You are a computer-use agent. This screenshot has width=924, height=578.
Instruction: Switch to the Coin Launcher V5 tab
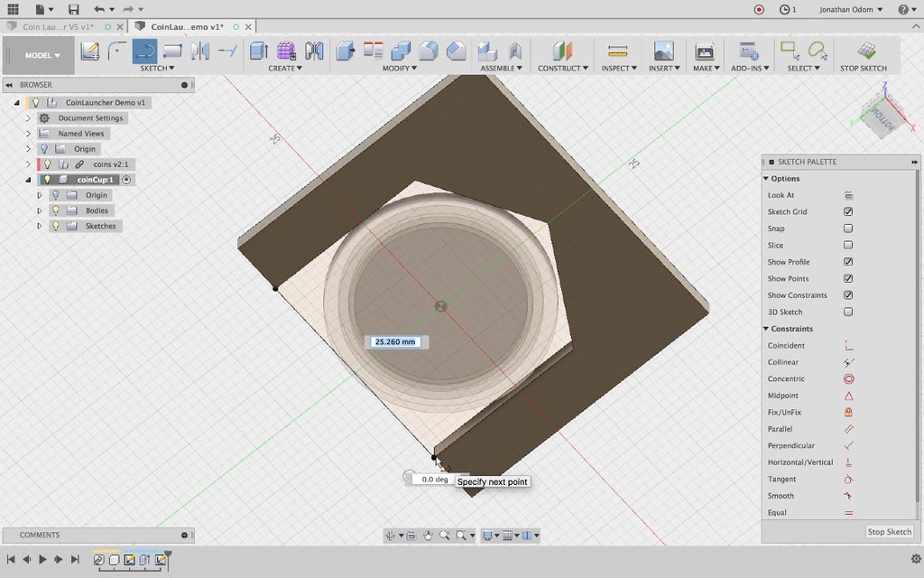coord(60,27)
